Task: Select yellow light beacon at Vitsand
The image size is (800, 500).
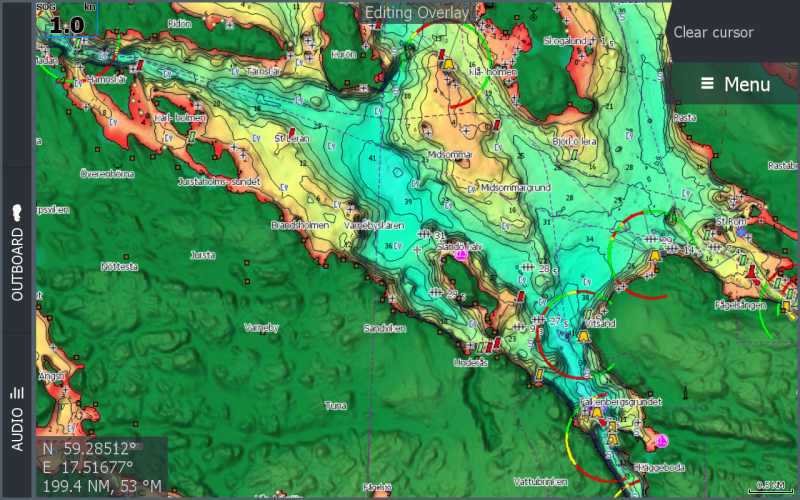Action: 584,336
